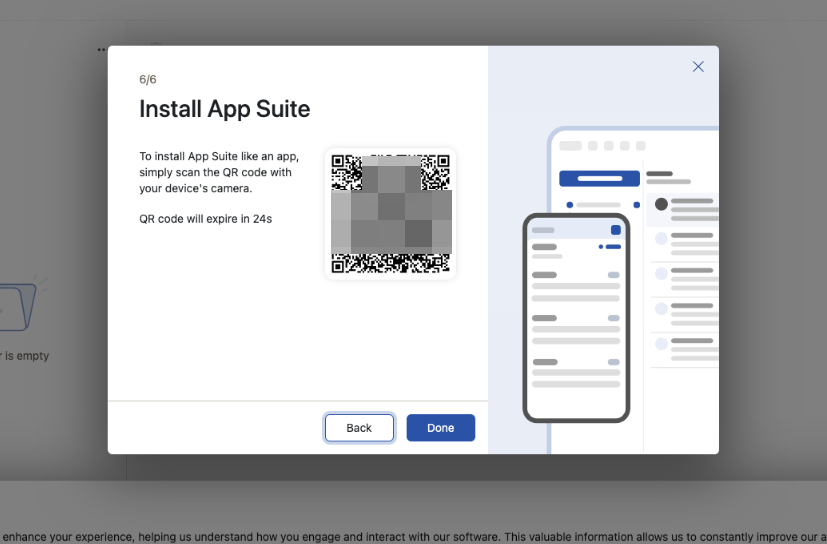Click the three-dots icon behind the dialog
The height and width of the screenshot is (544, 827).
coord(101,49)
